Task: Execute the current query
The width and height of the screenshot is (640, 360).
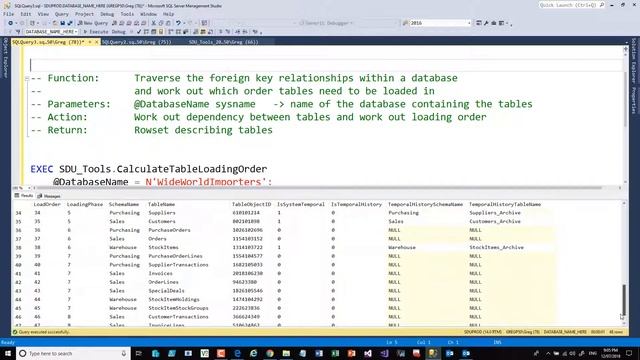Action: click(96, 32)
